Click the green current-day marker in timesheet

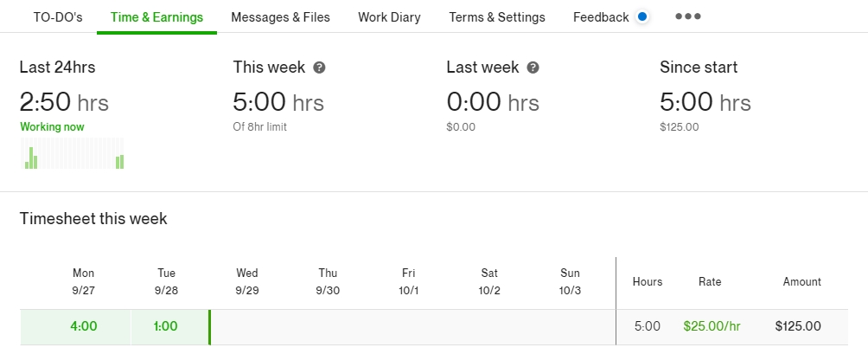pos(210,327)
